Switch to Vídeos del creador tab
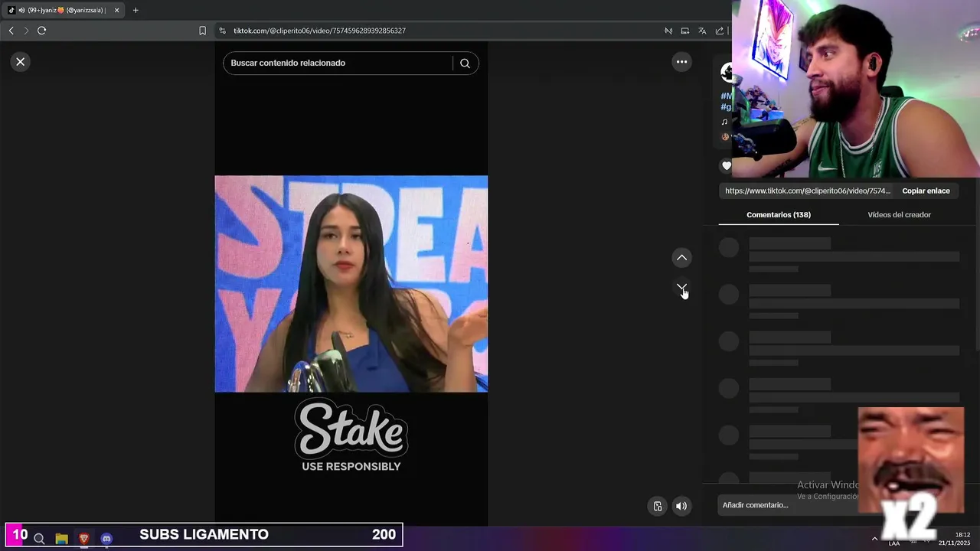The image size is (980, 551). coord(899,215)
